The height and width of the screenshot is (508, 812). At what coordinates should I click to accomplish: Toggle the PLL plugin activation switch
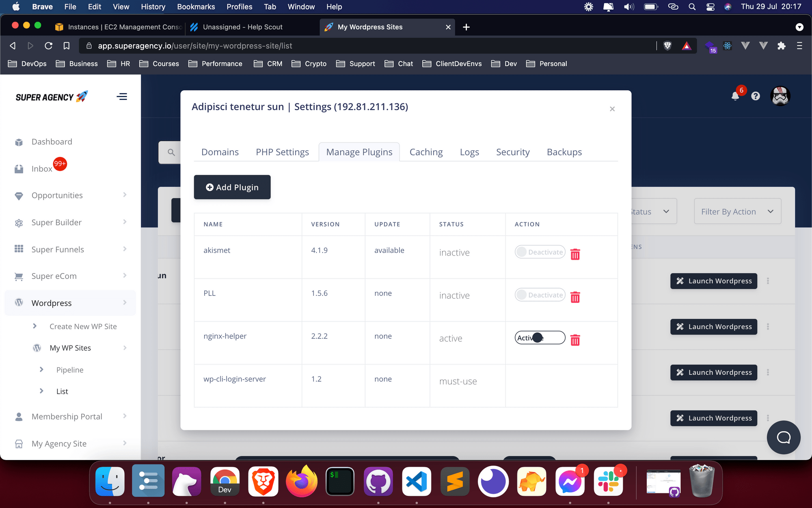(540, 295)
